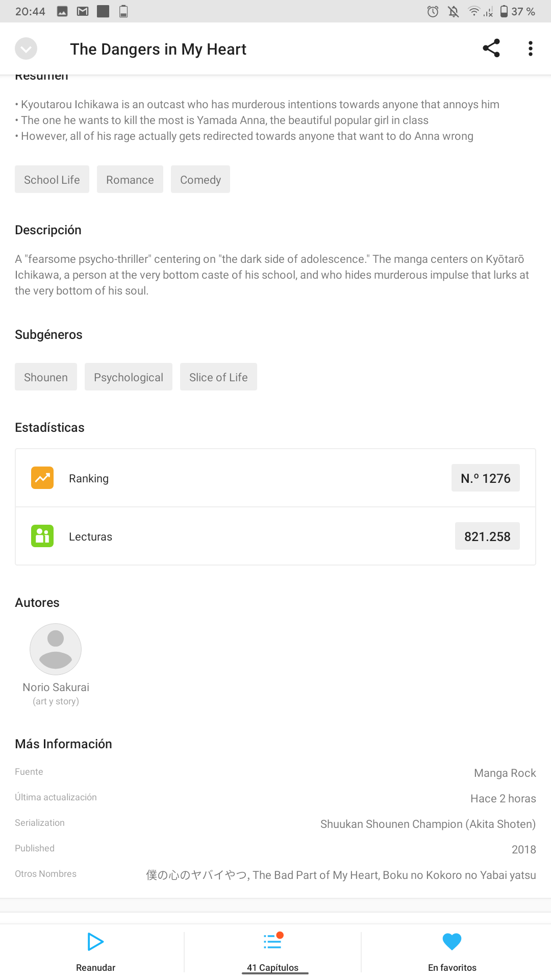Select the Romance genre tag

130,179
